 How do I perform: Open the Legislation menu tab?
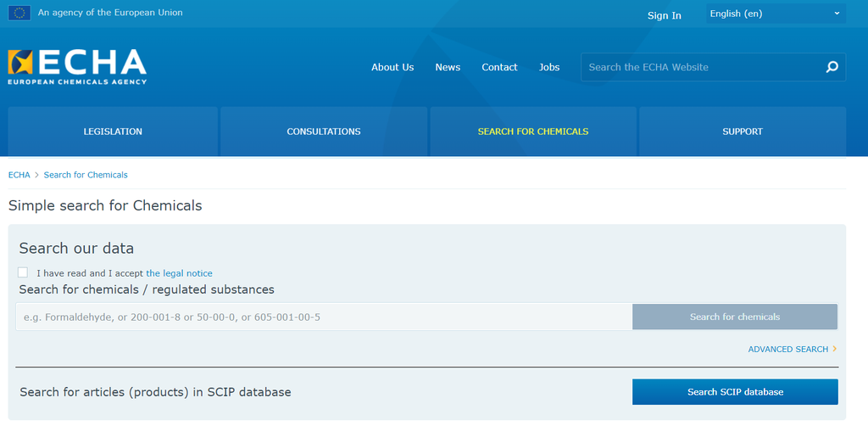(x=113, y=132)
